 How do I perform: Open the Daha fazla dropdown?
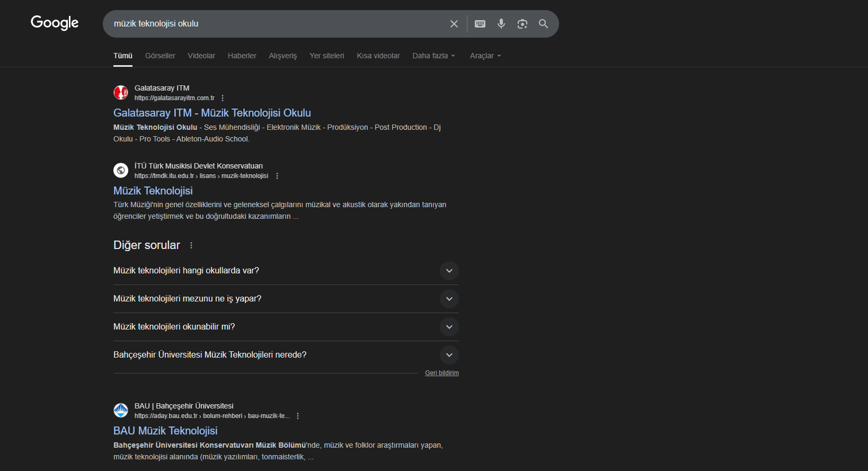(433, 56)
